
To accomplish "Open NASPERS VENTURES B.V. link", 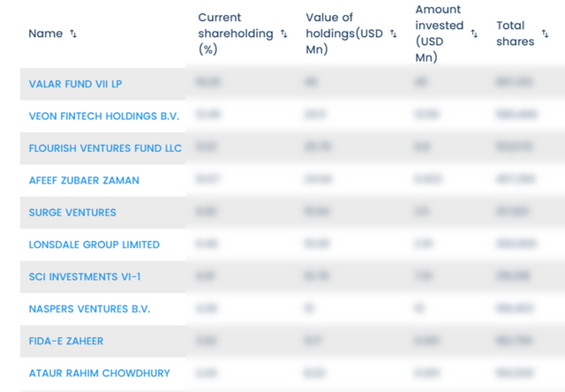I will 89,308.
